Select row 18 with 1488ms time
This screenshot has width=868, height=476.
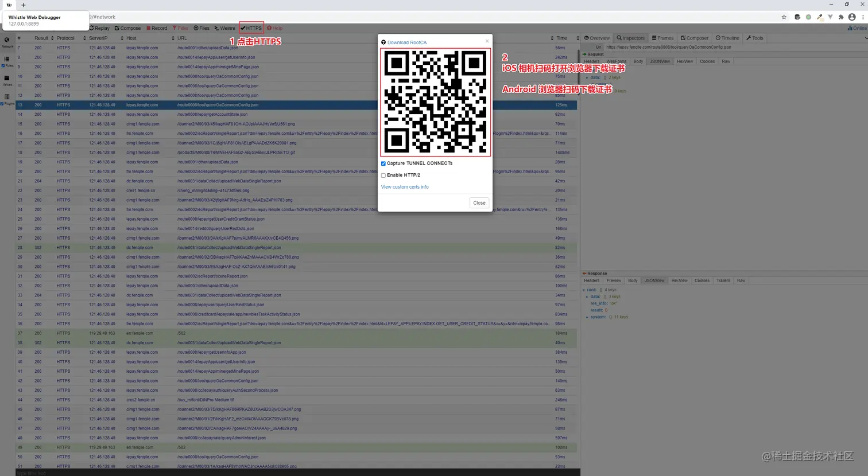point(296,153)
